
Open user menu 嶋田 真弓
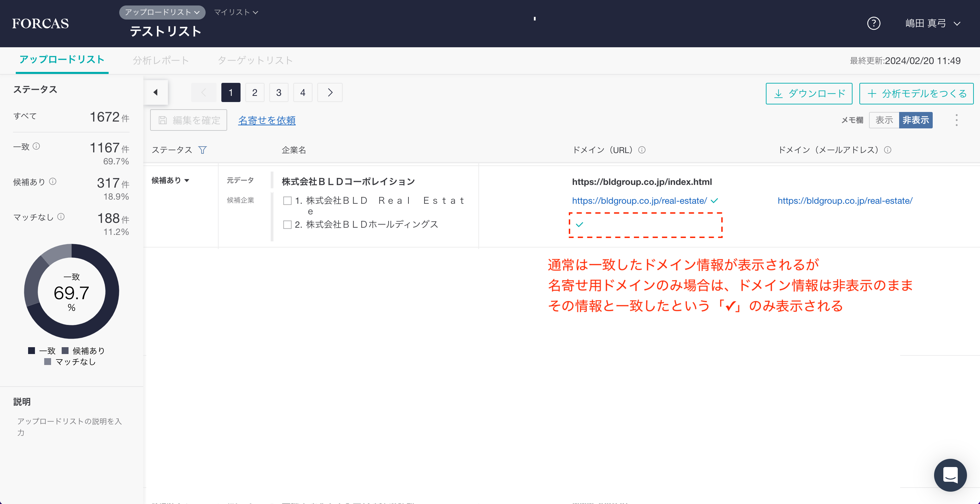tap(932, 24)
